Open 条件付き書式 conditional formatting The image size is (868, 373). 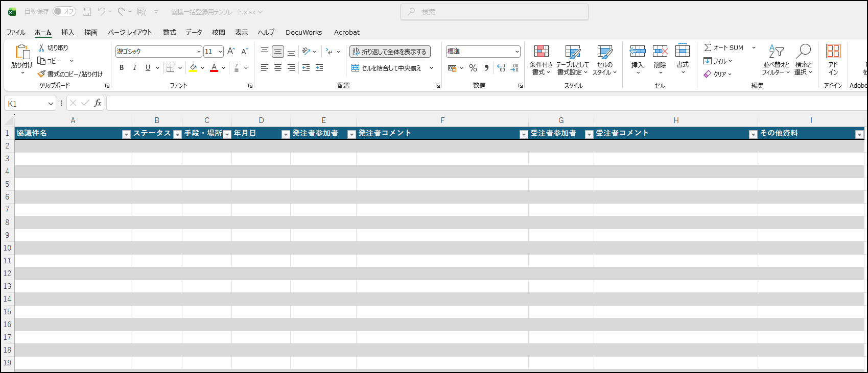click(x=541, y=60)
